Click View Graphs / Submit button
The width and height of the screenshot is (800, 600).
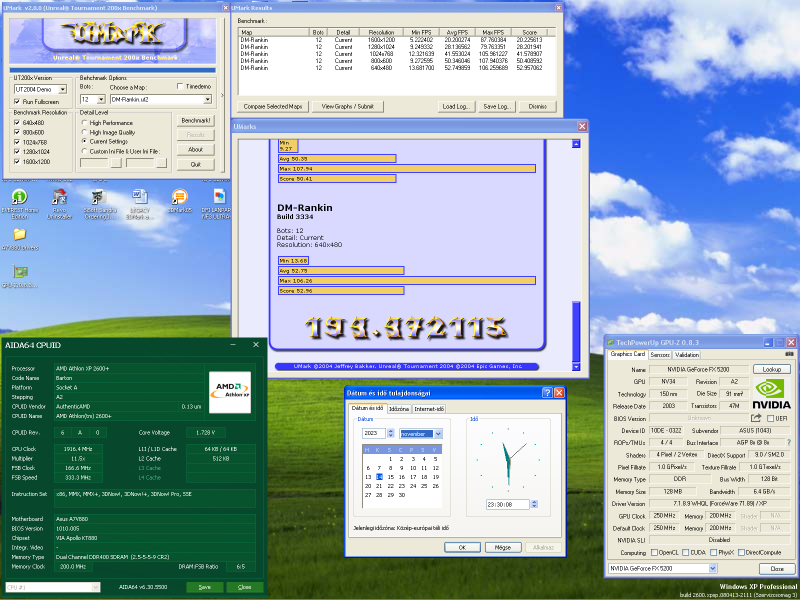coord(348,107)
